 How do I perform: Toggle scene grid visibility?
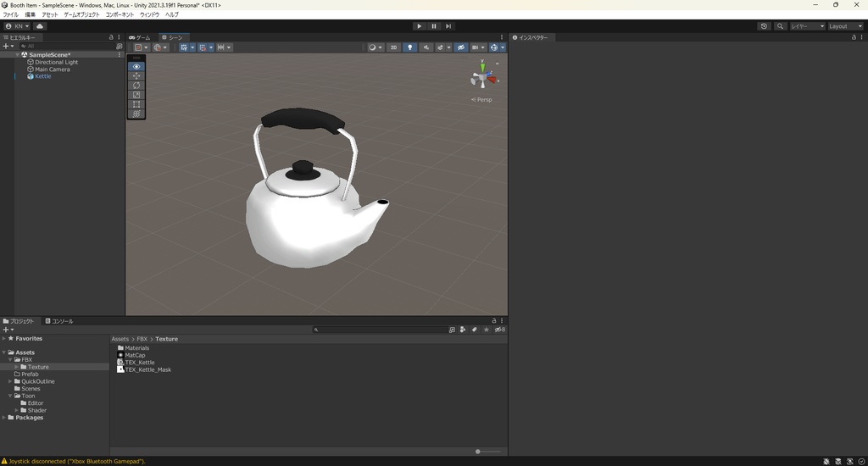click(184, 47)
